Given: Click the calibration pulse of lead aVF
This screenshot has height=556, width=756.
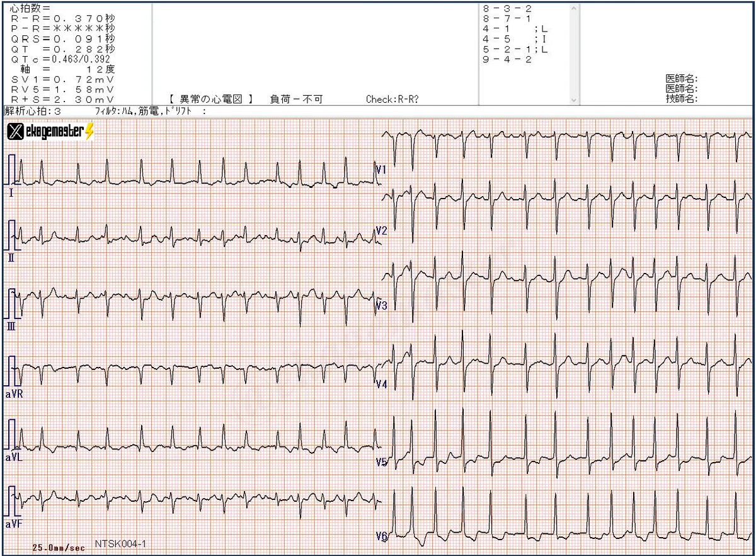Looking at the screenshot, I should coord(13,502).
